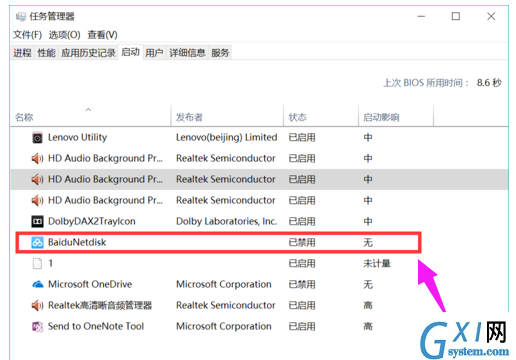This screenshot has width=516, height=360.
Task: Click the 未计量 impact value
Action: [377, 263]
